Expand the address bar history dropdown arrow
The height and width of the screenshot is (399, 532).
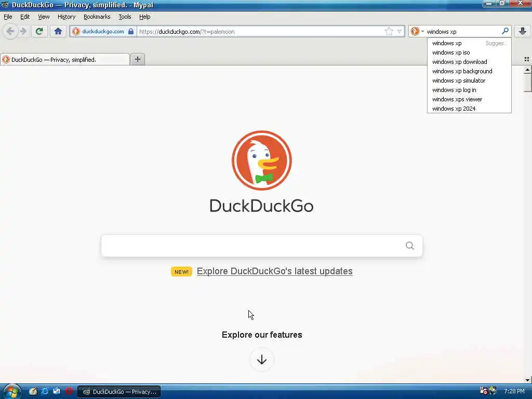pos(400,32)
